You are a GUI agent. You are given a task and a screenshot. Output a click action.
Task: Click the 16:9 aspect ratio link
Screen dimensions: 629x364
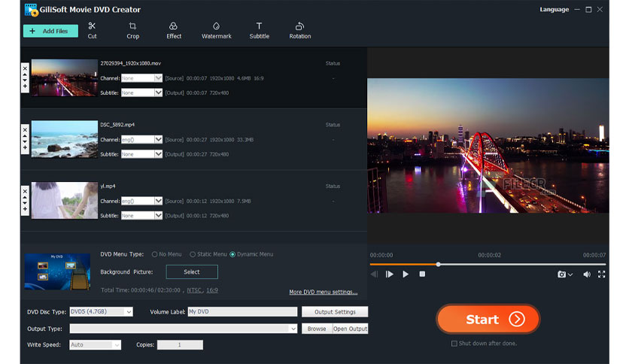click(212, 290)
